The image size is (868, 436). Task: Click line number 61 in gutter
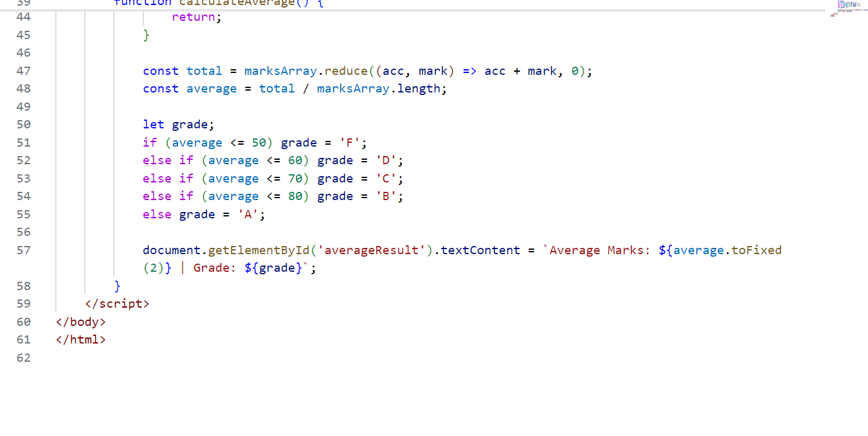point(23,340)
